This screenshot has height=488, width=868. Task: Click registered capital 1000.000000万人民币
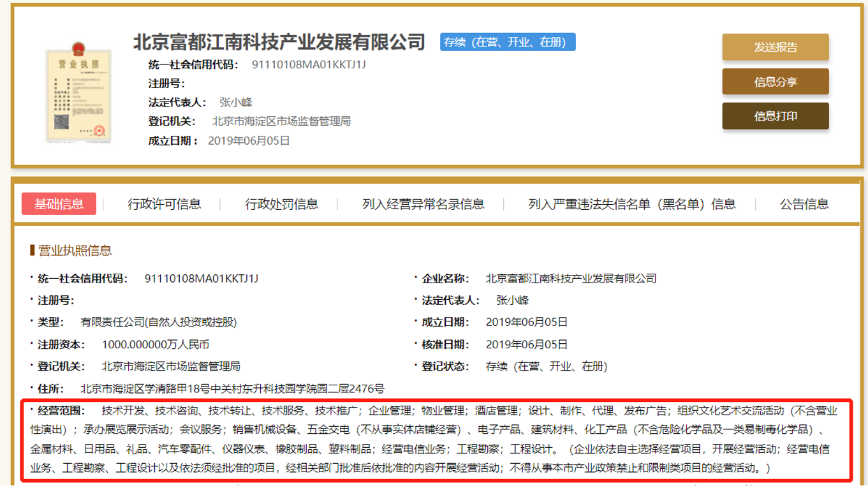click(x=156, y=344)
